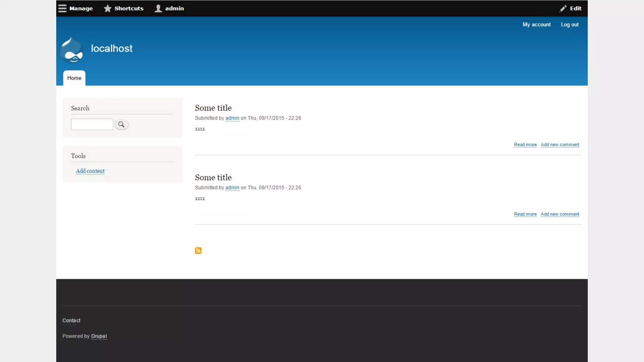Click Read more on first post
Image resolution: width=644 pixels, height=362 pixels.
pos(525,145)
